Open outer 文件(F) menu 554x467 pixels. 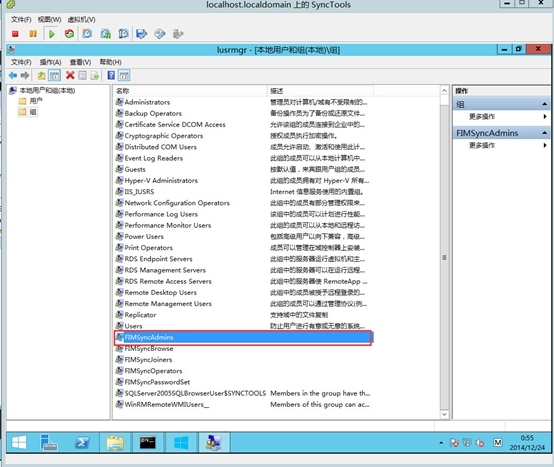click(x=21, y=19)
